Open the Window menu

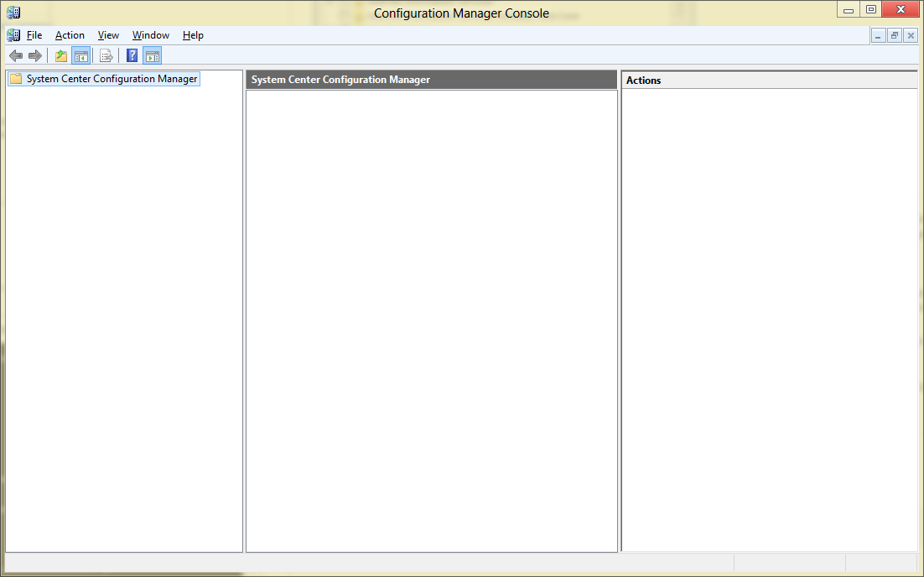151,35
